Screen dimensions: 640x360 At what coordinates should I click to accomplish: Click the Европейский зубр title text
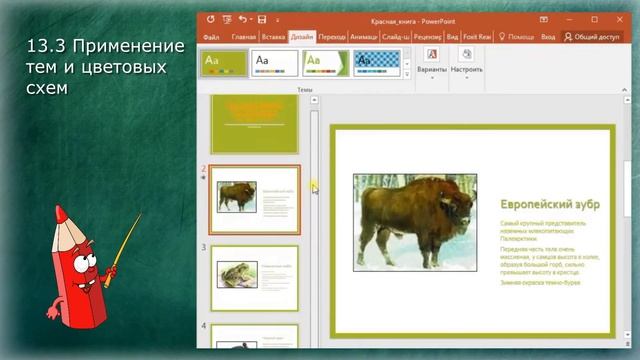click(x=550, y=204)
